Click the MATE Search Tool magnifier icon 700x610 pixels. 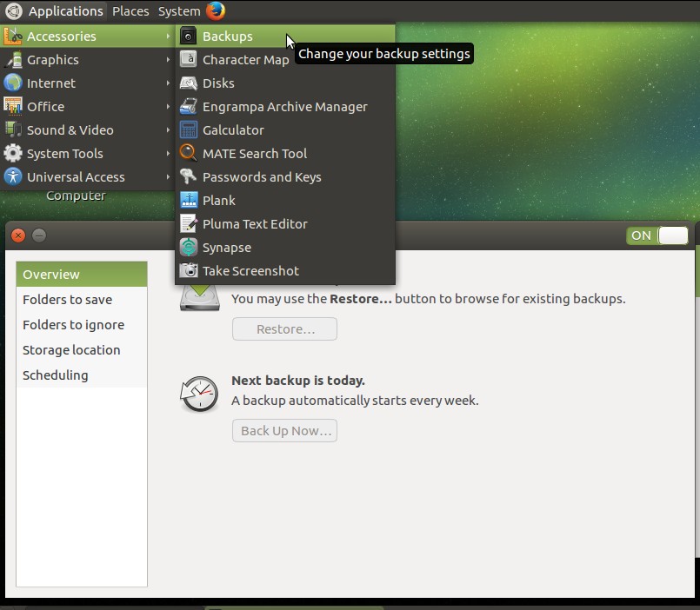(x=189, y=153)
